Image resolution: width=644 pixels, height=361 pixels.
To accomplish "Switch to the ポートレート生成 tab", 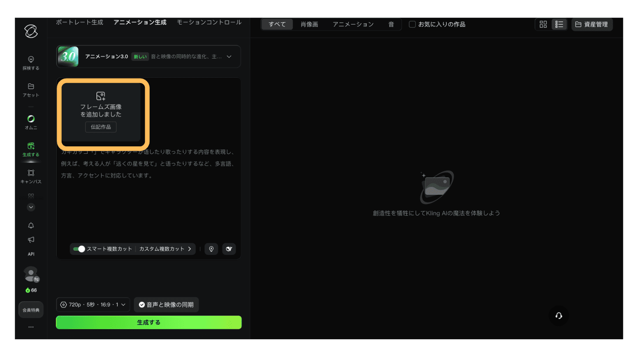I will pyautogui.click(x=79, y=22).
